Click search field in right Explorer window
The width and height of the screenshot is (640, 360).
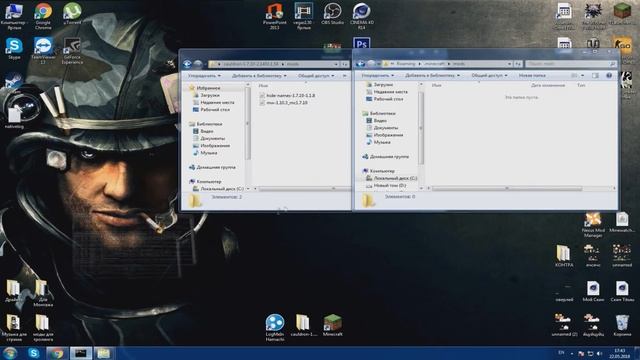click(570, 64)
